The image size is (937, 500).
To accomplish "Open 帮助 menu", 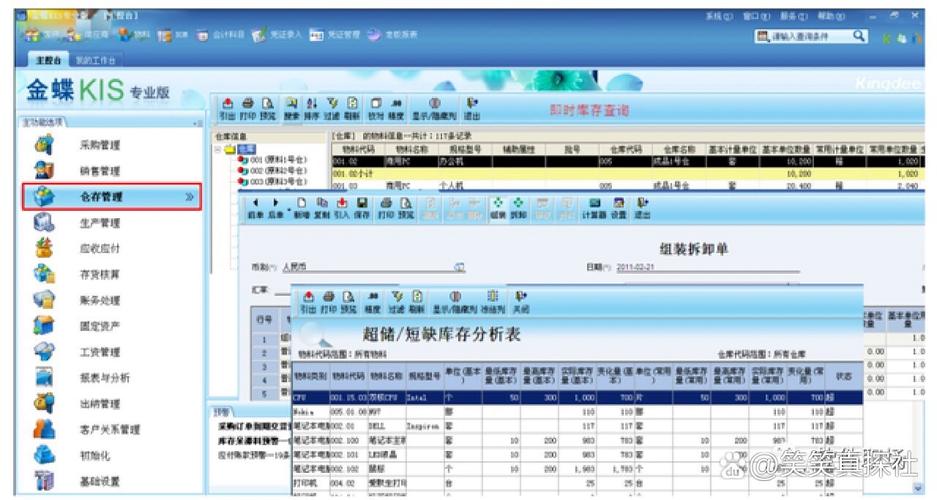I will 831,16.
